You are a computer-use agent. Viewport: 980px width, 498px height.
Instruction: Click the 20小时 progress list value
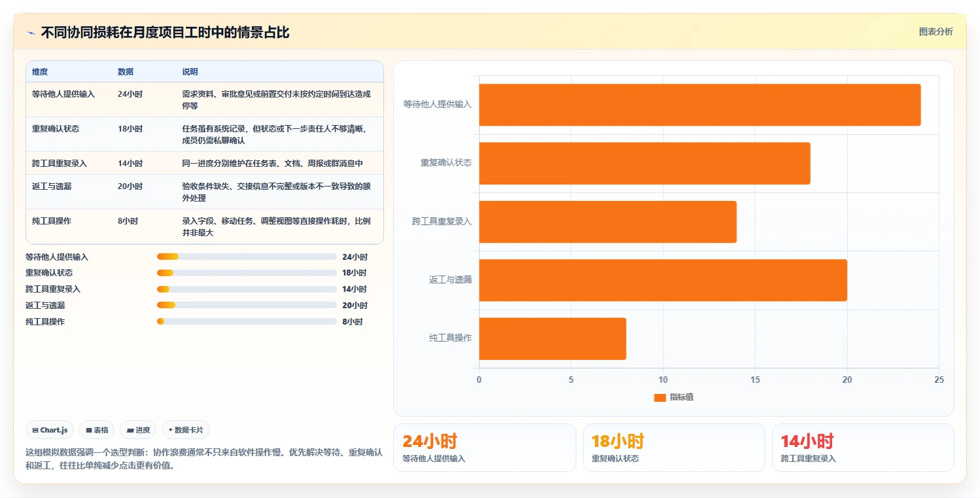(x=355, y=305)
